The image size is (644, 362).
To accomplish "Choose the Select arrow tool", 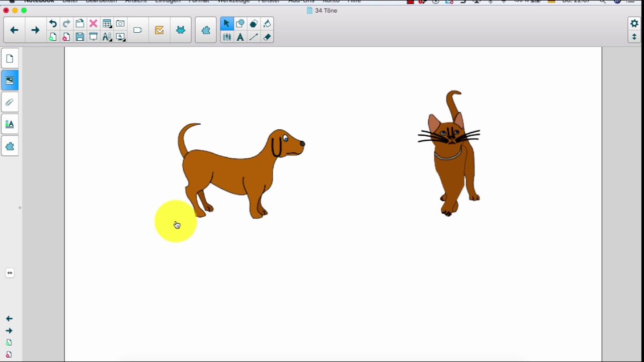I will tap(226, 24).
